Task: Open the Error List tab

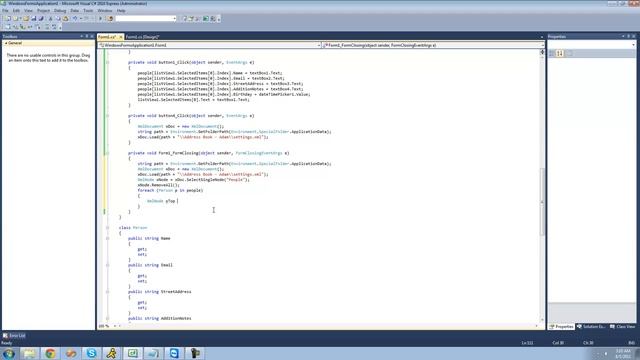Action: point(14,336)
